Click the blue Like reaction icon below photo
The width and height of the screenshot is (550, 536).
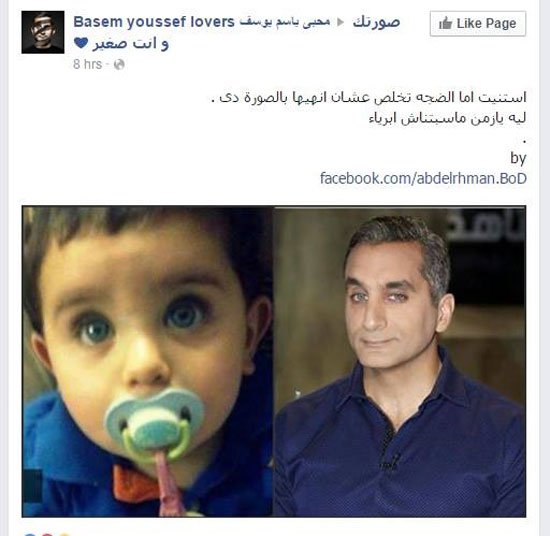point(31,534)
